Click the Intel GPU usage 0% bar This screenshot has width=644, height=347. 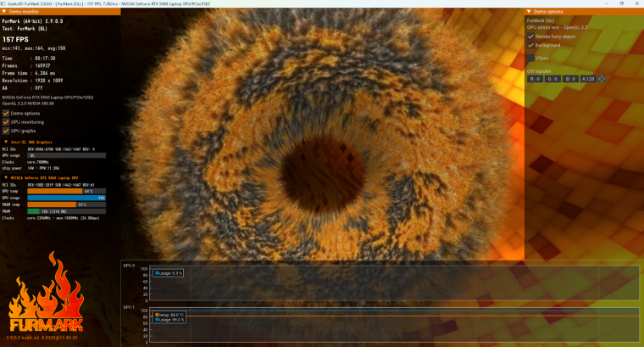tap(66, 155)
